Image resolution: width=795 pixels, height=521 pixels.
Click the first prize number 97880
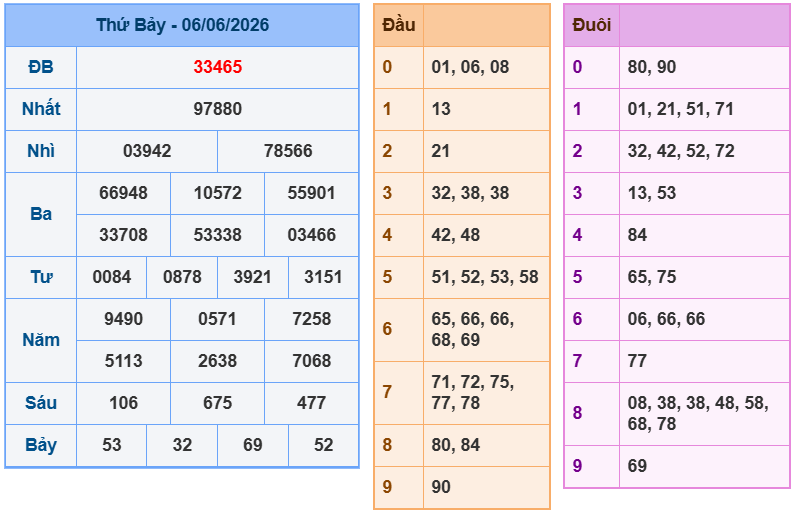[218, 109]
